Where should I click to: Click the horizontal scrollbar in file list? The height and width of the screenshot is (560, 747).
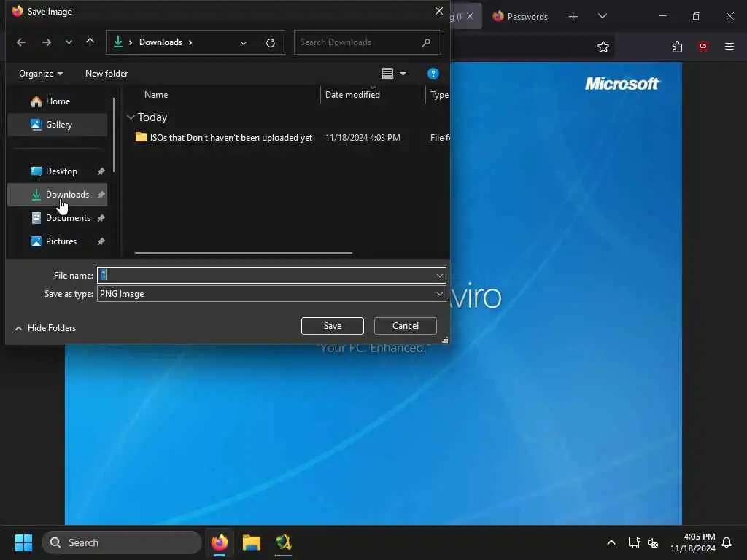point(244,253)
